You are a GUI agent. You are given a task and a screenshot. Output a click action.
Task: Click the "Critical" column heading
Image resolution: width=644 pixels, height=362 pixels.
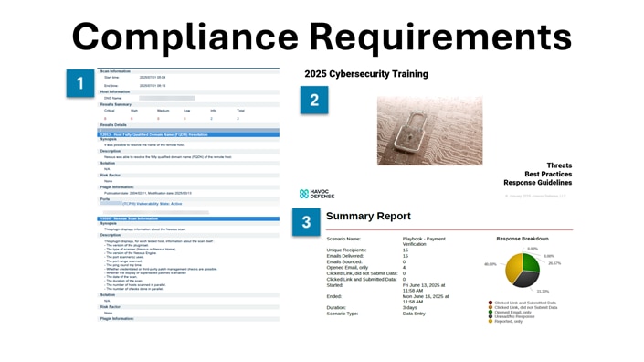click(x=110, y=111)
